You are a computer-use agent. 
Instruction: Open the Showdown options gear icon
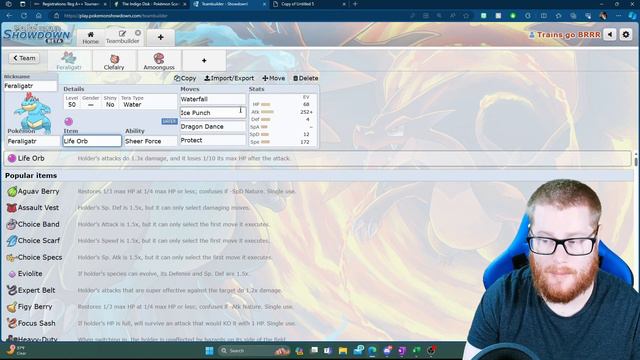click(x=626, y=35)
